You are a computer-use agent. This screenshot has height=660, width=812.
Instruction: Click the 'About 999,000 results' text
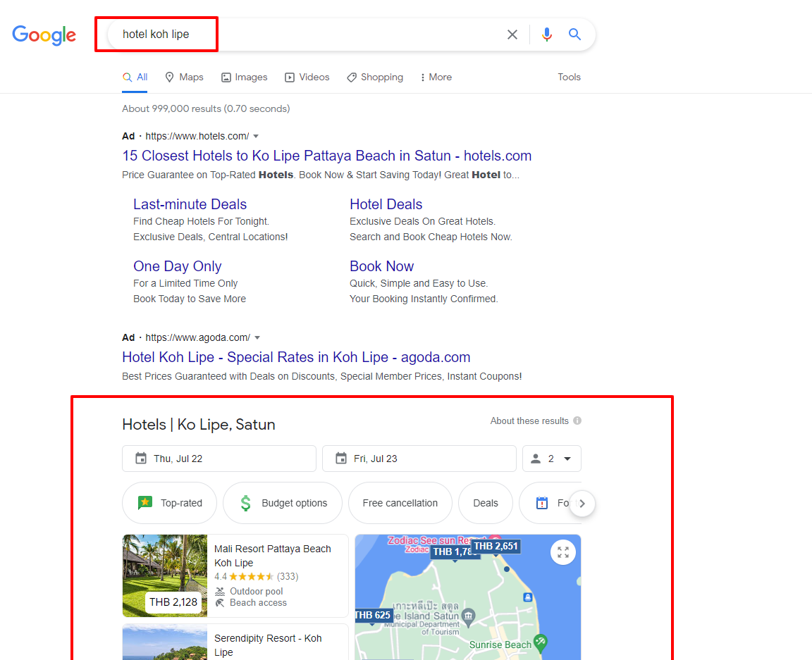[x=206, y=108]
